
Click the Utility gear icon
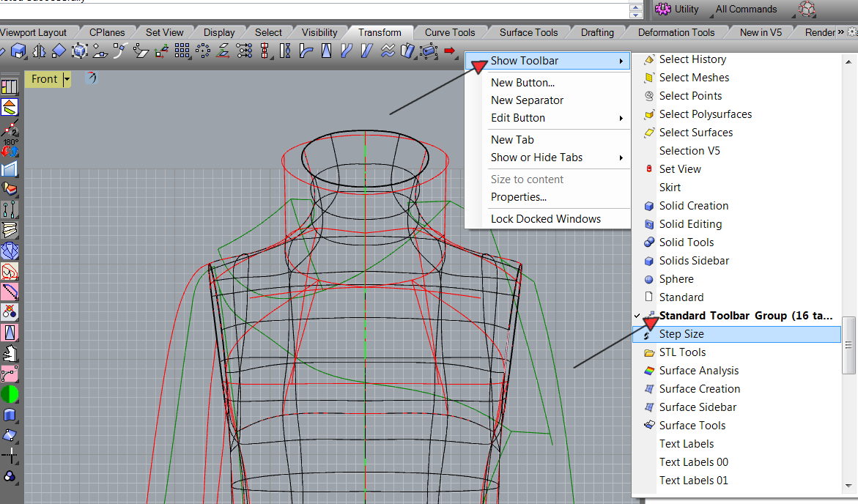click(x=663, y=10)
